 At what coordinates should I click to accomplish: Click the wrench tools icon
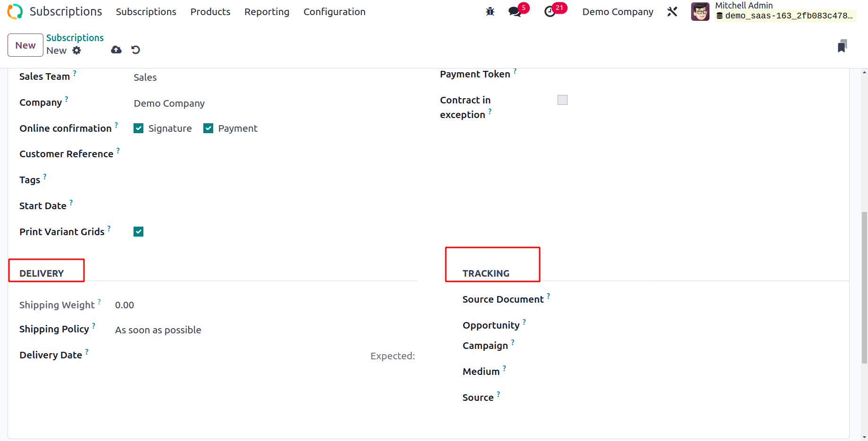coord(672,12)
